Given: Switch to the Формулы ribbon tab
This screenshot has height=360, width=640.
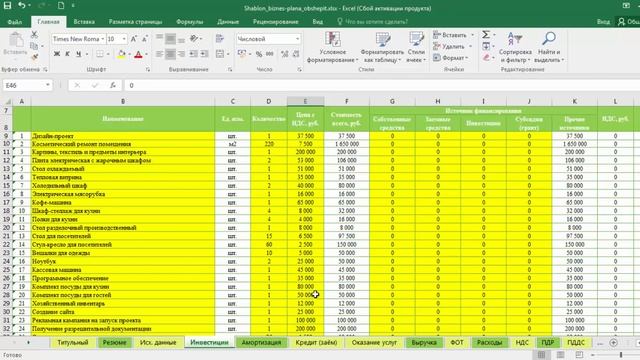Looking at the screenshot, I should (x=189, y=22).
